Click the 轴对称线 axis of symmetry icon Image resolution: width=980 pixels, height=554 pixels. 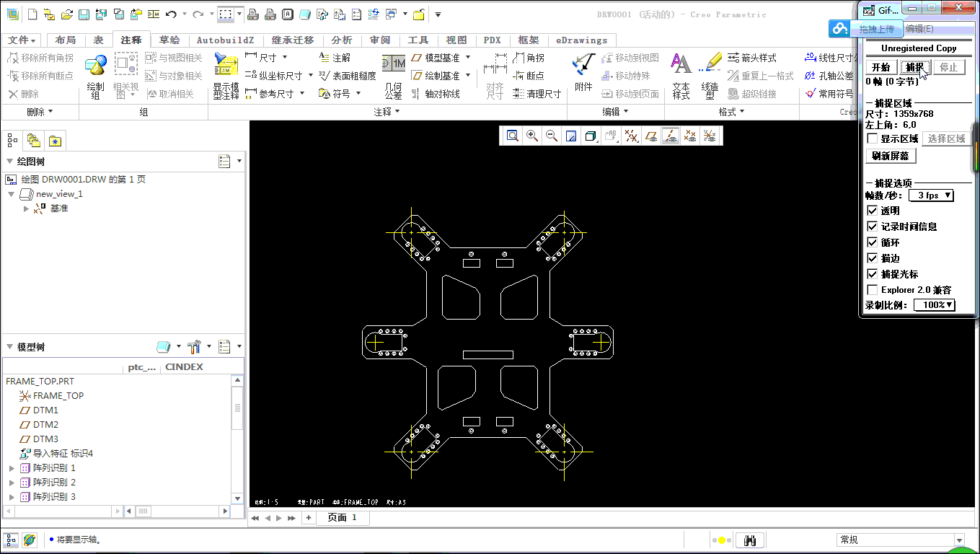pyautogui.click(x=415, y=92)
